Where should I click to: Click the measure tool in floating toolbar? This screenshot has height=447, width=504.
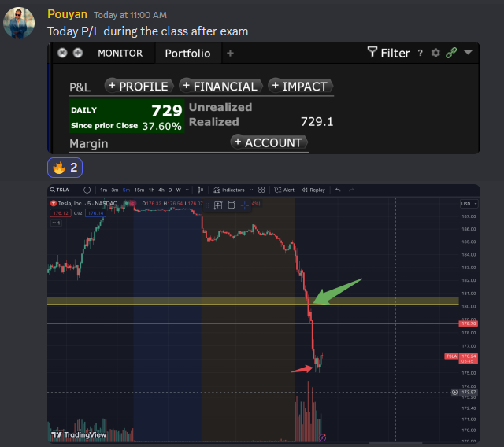click(x=218, y=205)
